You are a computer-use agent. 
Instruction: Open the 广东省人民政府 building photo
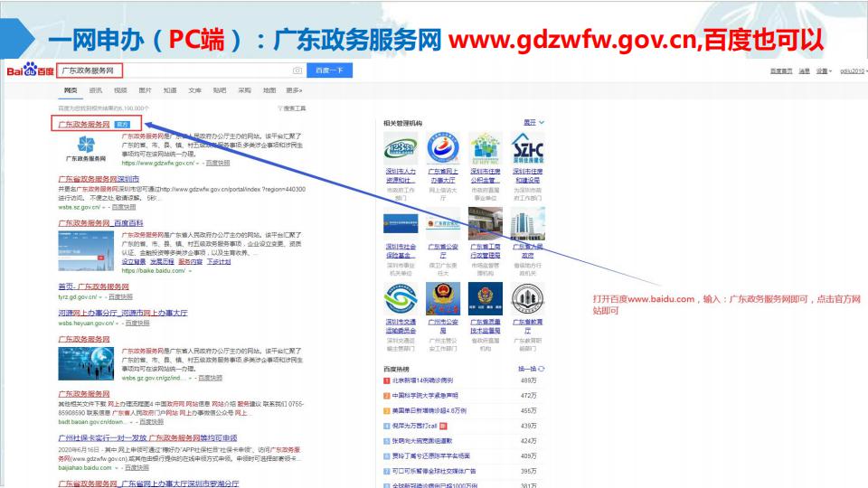pyautogui.click(x=527, y=223)
